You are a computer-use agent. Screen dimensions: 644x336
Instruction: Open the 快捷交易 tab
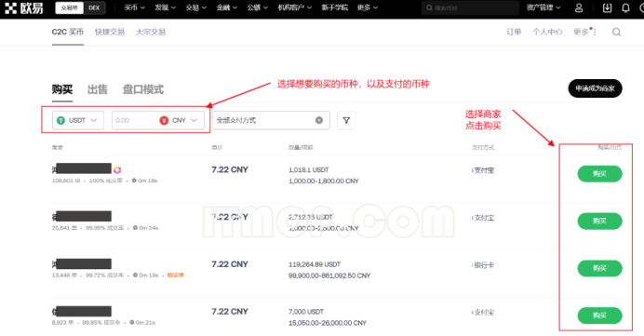pos(109,32)
